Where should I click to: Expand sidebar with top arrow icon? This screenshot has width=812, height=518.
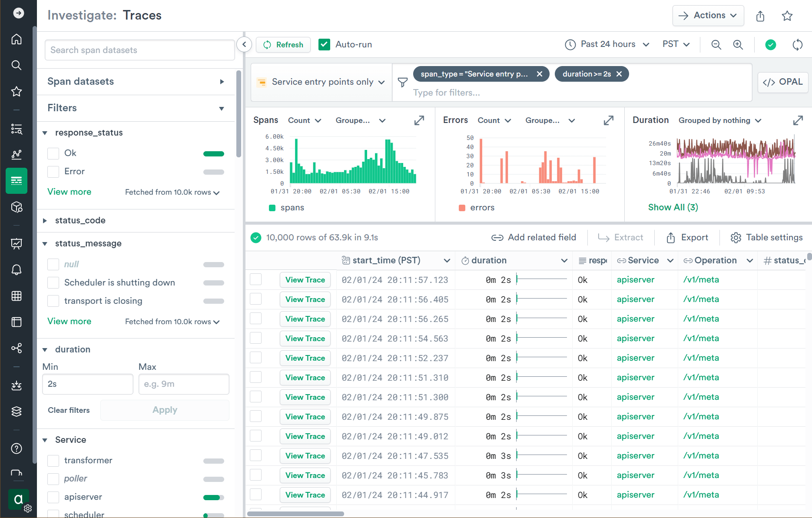tap(18, 13)
